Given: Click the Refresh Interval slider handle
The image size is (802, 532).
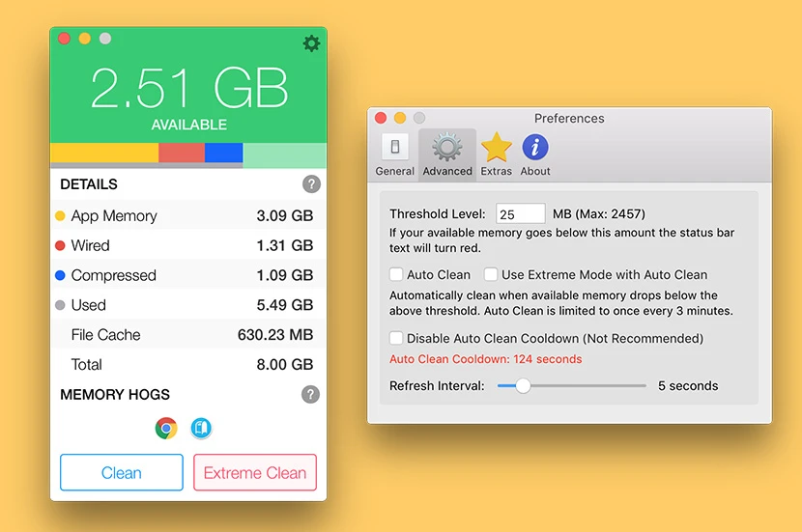Looking at the screenshot, I should tap(523, 386).
